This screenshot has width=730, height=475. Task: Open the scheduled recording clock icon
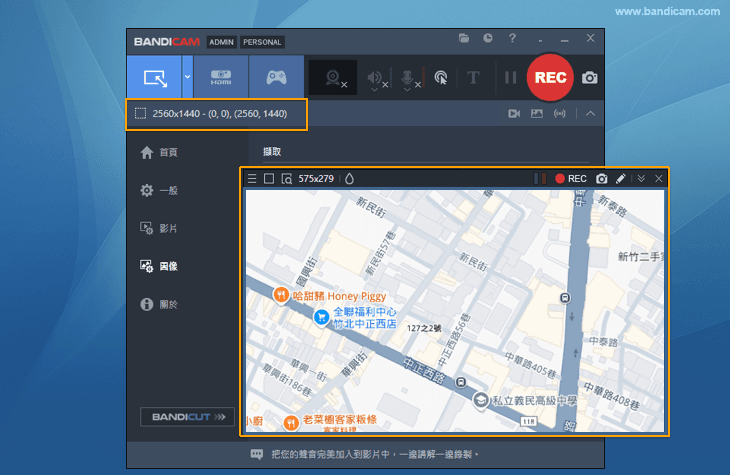488,38
